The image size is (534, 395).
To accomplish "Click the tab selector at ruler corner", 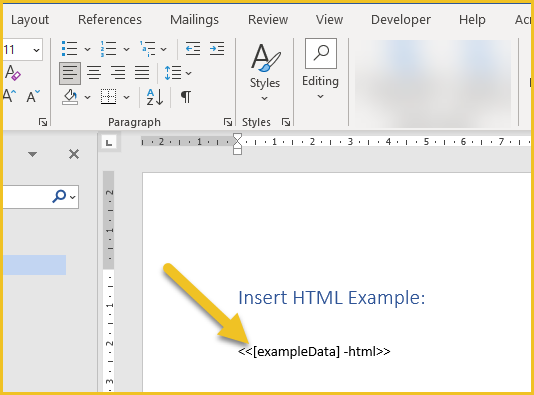I will 109,142.
